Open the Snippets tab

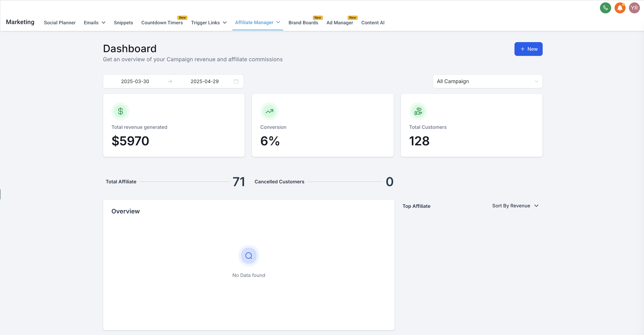pyautogui.click(x=123, y=23)
